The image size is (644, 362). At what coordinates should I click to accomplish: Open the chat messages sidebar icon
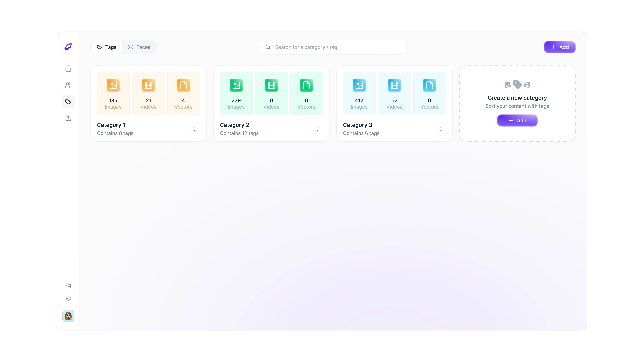pyautogui.click(x=68, y=285)
